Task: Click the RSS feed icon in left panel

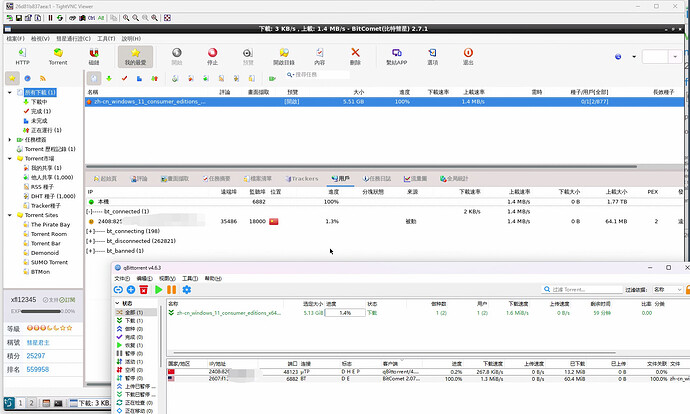Action: (43, 78)
